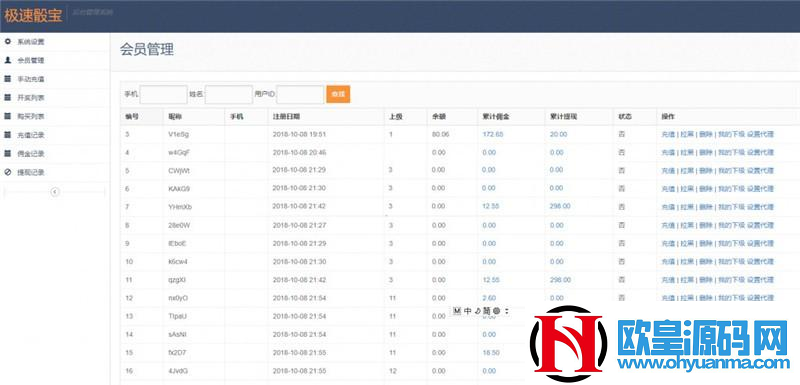Click nickname 4JvdG in row 16
The width and height of the screenshot is (800, 385).
click(x=178, y=371)
